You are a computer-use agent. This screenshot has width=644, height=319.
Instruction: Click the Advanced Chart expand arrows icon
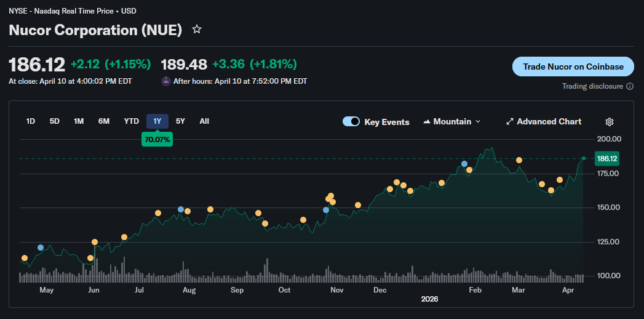(x=510, y=122)
